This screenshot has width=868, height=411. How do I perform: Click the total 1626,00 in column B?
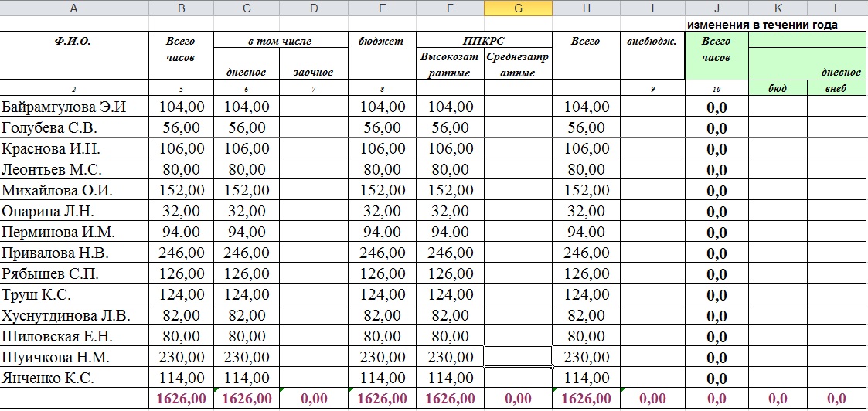pos(181,399)
